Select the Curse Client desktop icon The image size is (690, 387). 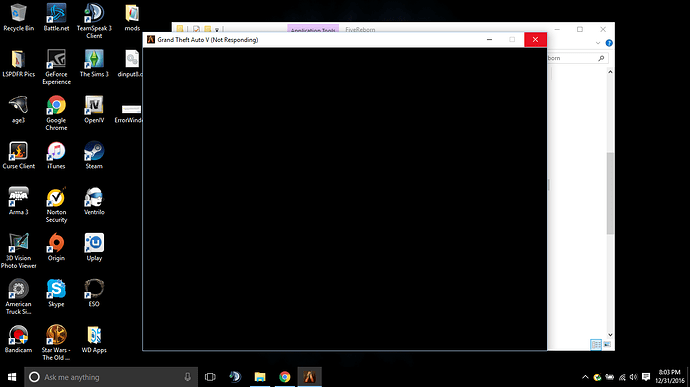pos(18,155)
